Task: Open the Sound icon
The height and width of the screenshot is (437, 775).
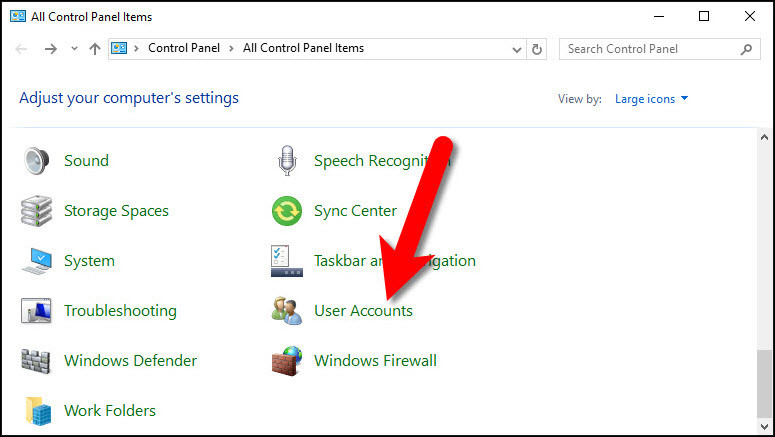Action: click(37, 161)
